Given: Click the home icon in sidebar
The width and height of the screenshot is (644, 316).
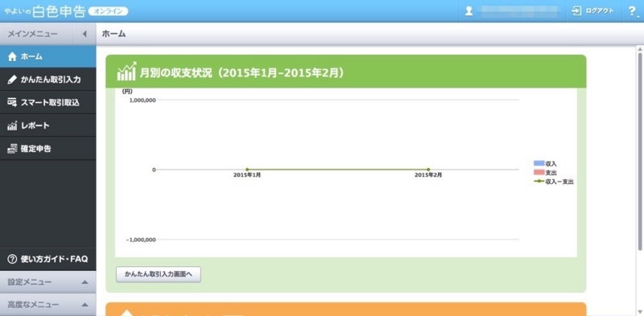Looking at the screenshot, I should (x=12, y=56).
